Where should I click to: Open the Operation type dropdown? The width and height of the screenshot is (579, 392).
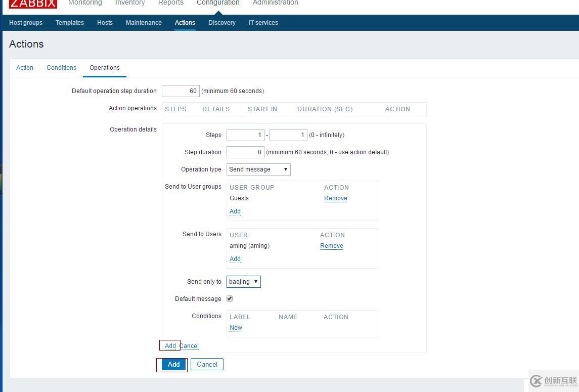pos(258,169)
